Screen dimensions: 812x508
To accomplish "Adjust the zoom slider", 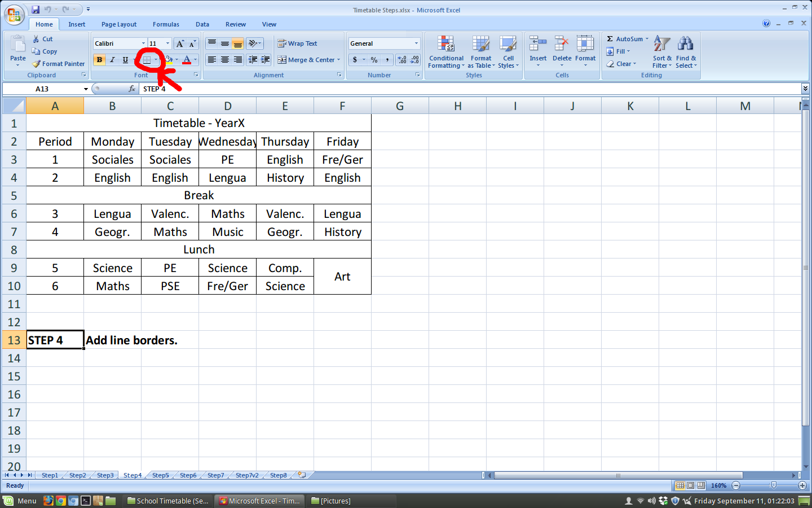I will pyautogui.click(x=774, y=485).
